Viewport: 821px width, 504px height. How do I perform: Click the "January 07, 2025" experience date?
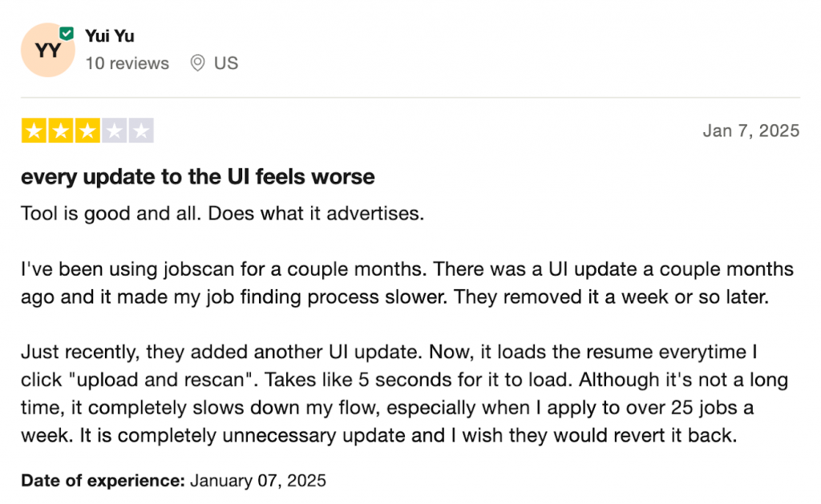pyautogui.click(x=258, y=481)
